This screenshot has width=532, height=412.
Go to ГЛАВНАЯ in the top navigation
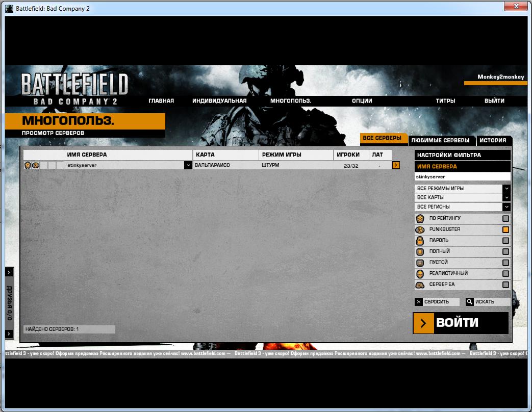(x=161, y=101)
